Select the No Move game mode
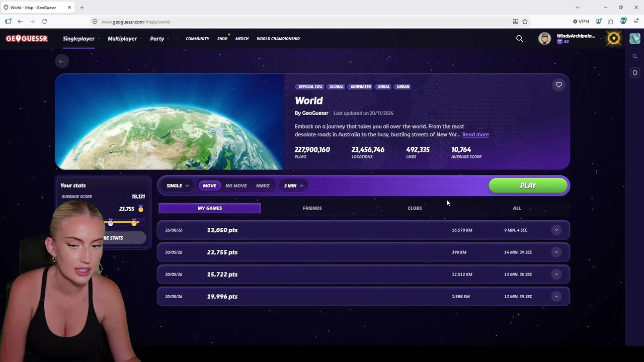The image size is (644, 362). (236, 186)
